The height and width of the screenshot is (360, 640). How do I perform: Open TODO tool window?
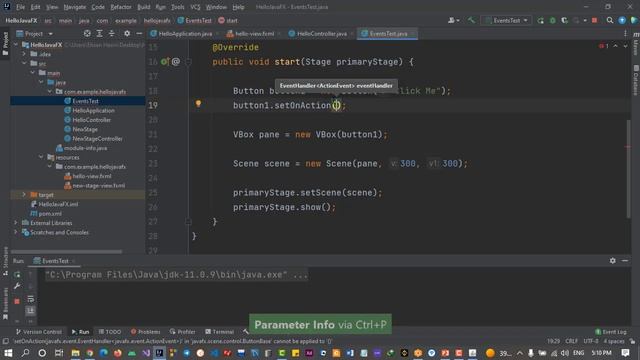(x=110, y=332)
